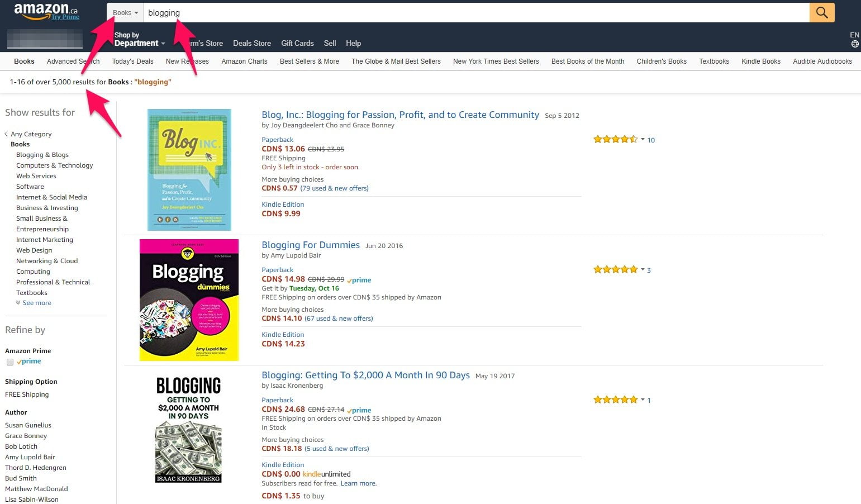Open Blogging $2,000 A Month cover thumbnail

188,430
